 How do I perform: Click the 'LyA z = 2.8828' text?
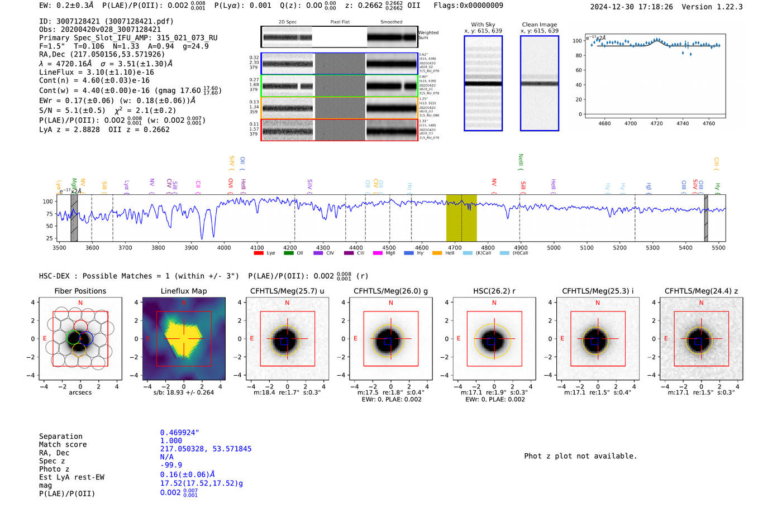[x=69, y=130]
